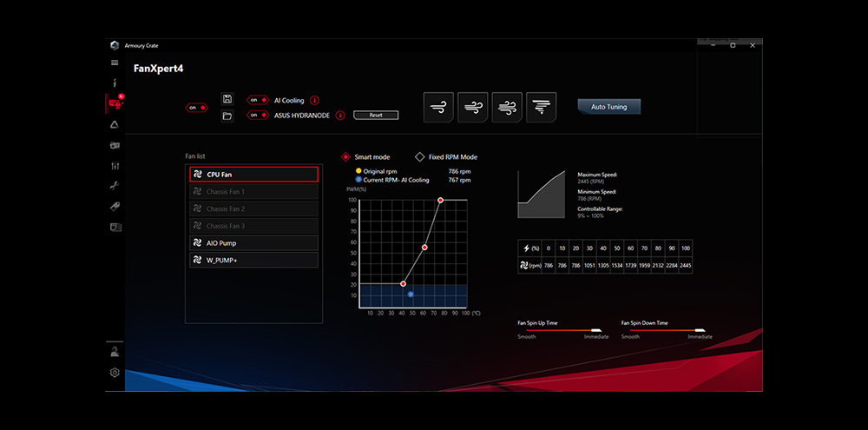
Task: Click the Armoury Crate logo icon
Action: pyautogui.click(x=115, y=45)
